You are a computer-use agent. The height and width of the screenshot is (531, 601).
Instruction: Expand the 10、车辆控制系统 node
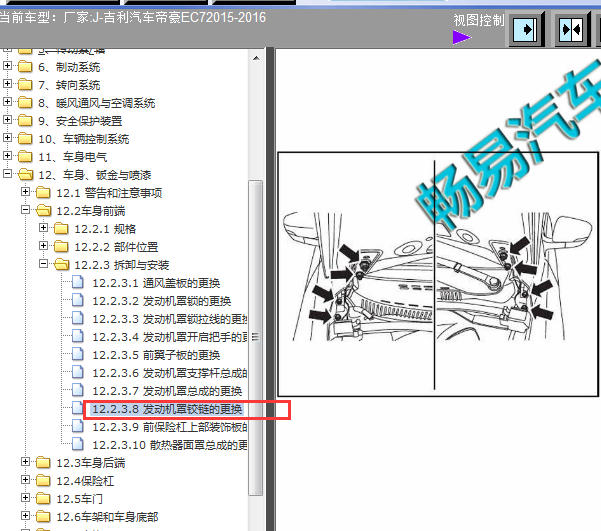7,138
